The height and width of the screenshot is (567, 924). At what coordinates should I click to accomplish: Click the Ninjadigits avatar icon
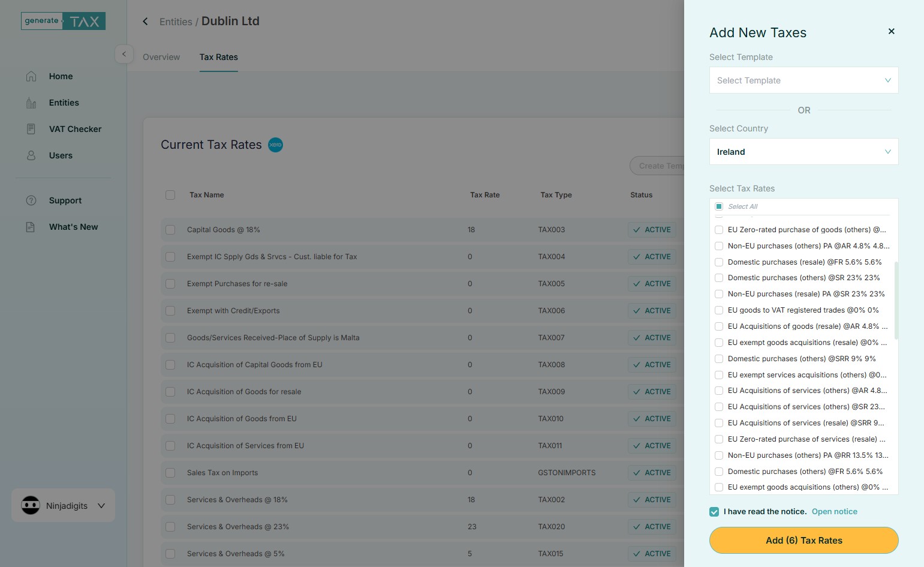(31, 505)
